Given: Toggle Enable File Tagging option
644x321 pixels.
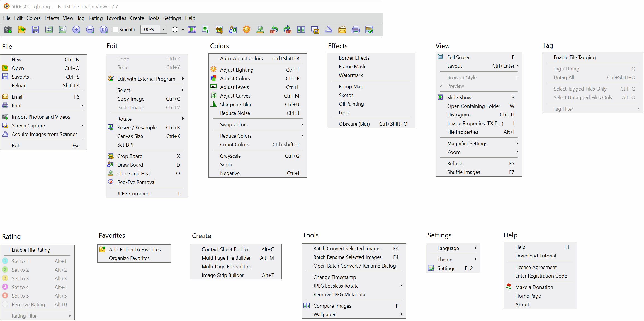Looking at the screenshot, I should tap(574, 57).
